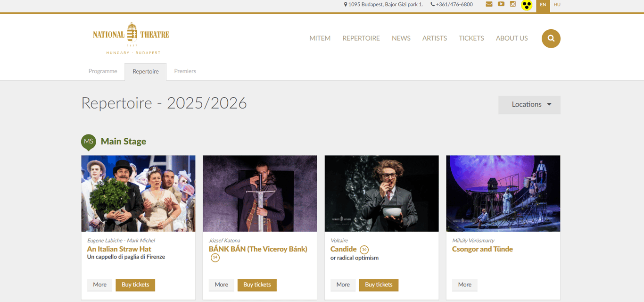Open the YouTube channel icon
Viewport: 644px width, 302px height.
501,4
